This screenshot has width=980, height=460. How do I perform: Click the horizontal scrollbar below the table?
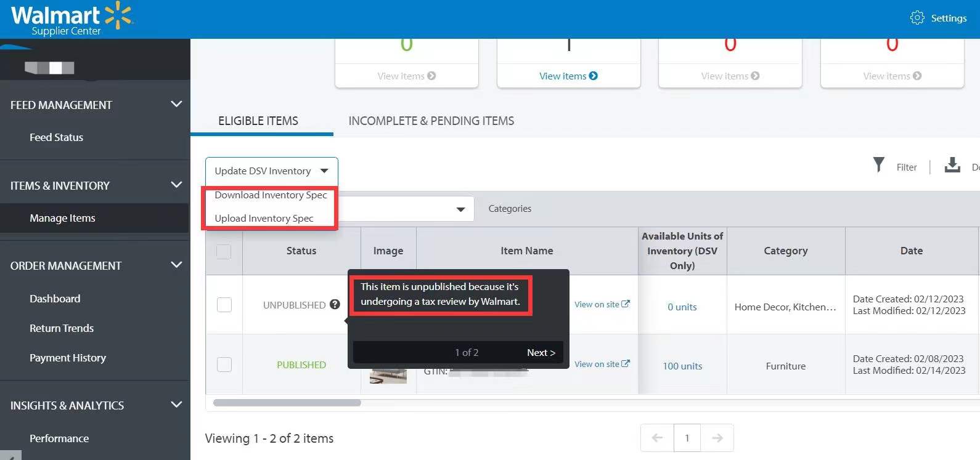[x=287, y=403]
